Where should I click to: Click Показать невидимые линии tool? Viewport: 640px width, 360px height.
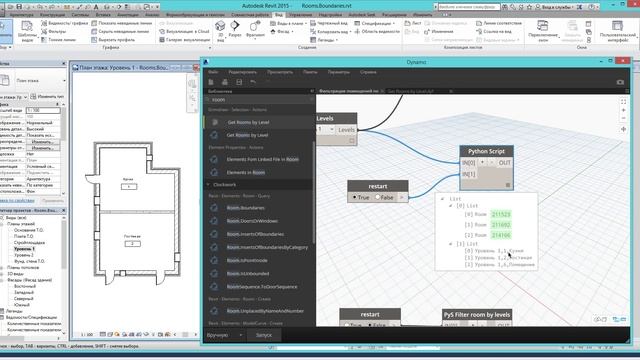tap(122, 23)
